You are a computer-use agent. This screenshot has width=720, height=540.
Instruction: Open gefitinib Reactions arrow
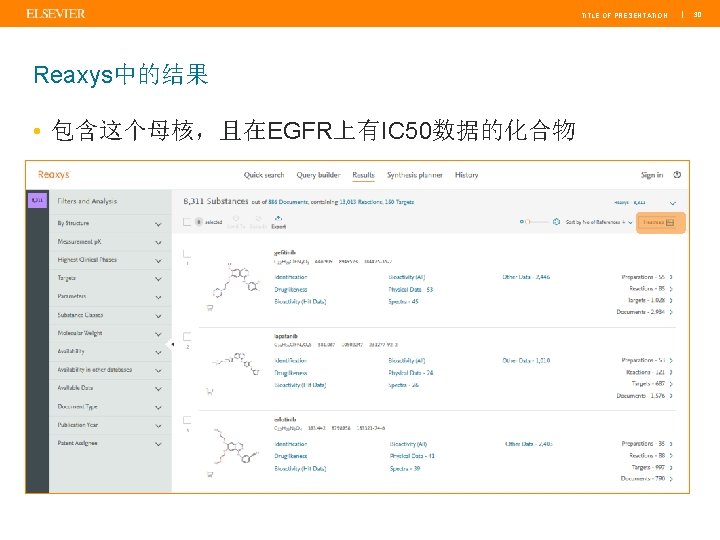(x=671, y=289)
